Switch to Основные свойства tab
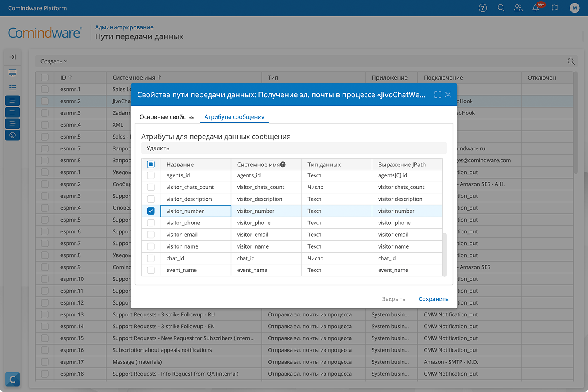The image size is (588, 392). (167, 117)
